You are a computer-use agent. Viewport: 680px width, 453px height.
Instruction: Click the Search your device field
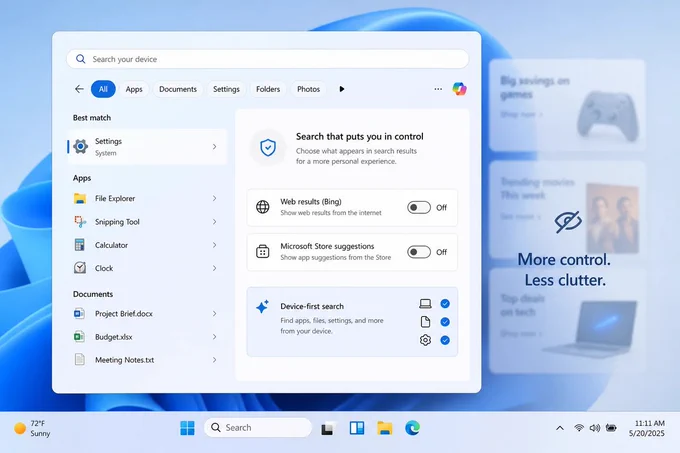268,59
